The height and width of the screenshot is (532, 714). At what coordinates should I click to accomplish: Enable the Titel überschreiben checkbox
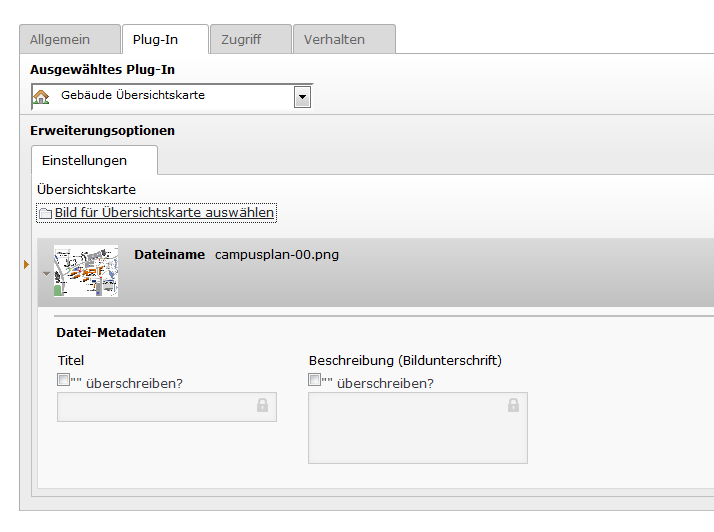64,380
